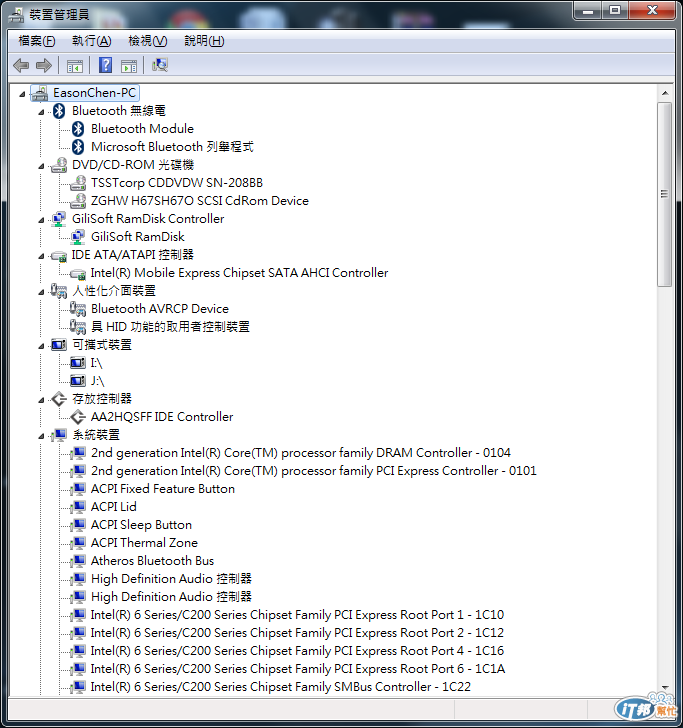Select ACPI Fixed Feature Button entry
This screenshot has height=728, width=683.
pyautogui.click(x=163, y=489)
